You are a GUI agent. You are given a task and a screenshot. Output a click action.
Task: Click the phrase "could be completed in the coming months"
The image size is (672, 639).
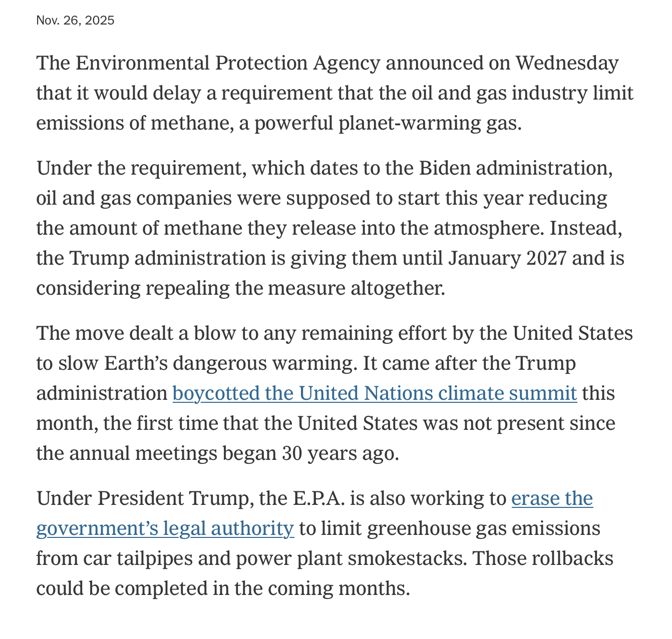223,588
